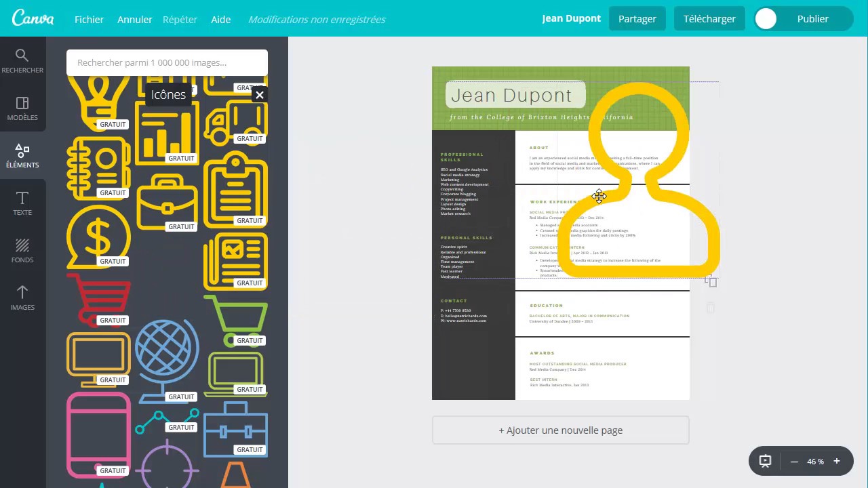The height and width of the screenshot is (488, 868).
Task: Add the blue toolbox briefcase icon
Action: (x=236, y=428)
